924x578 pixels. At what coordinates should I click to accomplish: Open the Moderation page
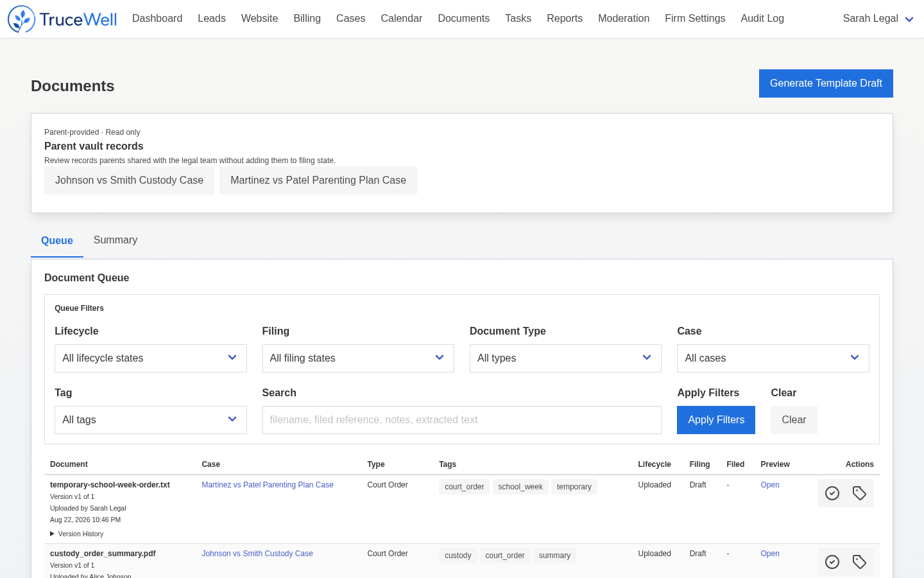(624, 19)
